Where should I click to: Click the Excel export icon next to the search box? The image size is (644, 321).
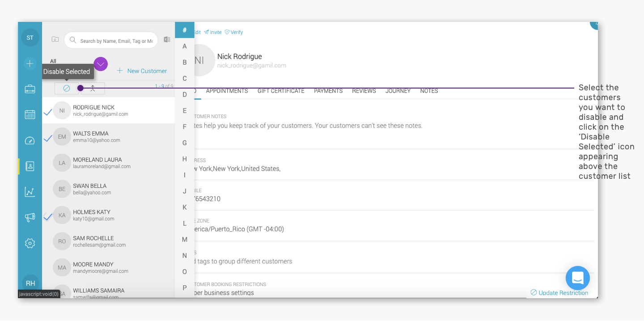[167, 40]
